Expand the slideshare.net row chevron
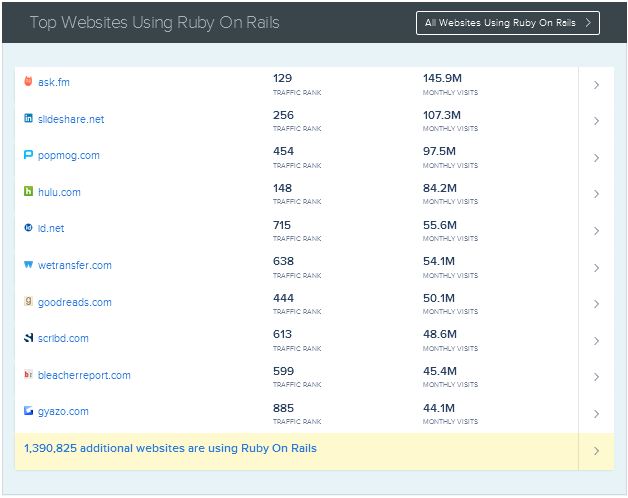Screen dimensions: 628x498 point(596,121)
